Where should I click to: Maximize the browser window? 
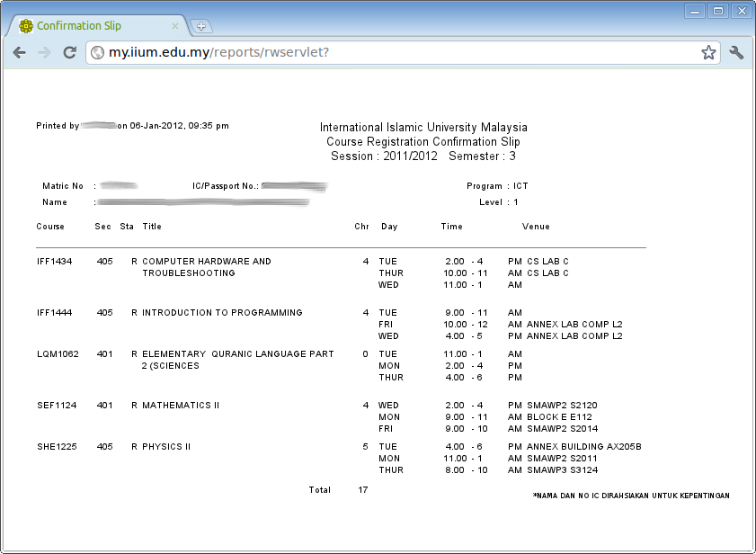coord(718,11)
